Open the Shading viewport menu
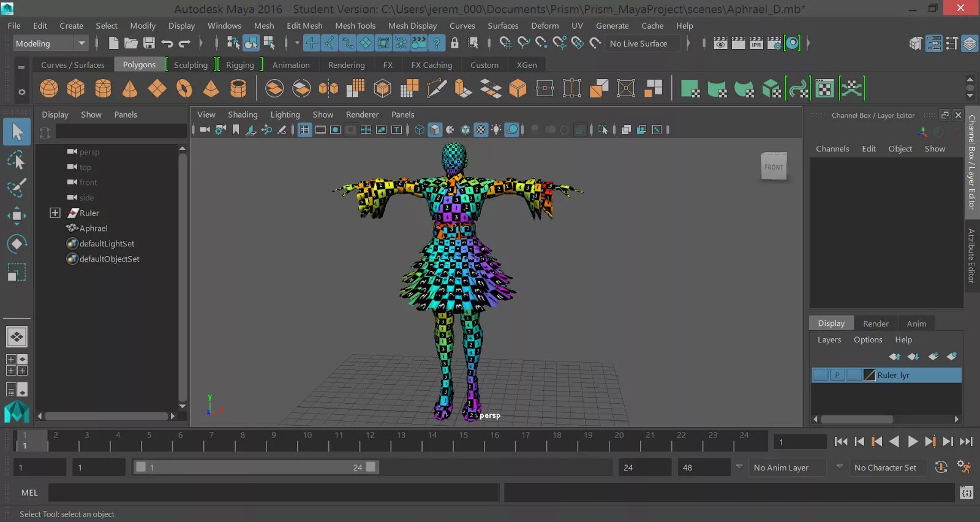The height and width of the screenshot is (522, 980). (x=243, y=115)
